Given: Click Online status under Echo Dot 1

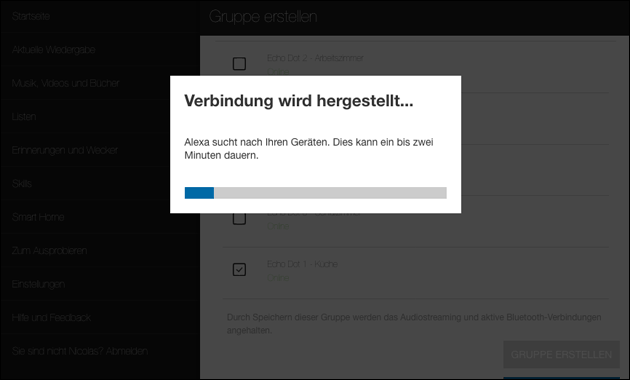Looking at the screenshot, I should (278, 278).
